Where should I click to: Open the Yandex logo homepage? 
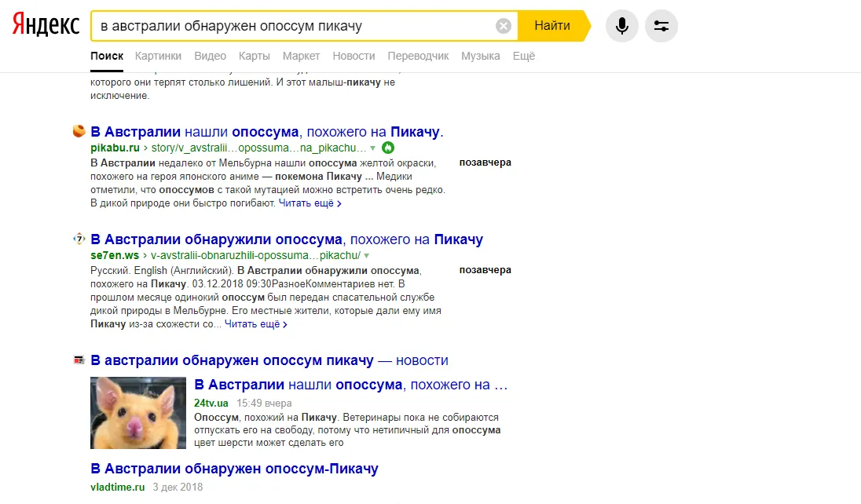(46, 24)
